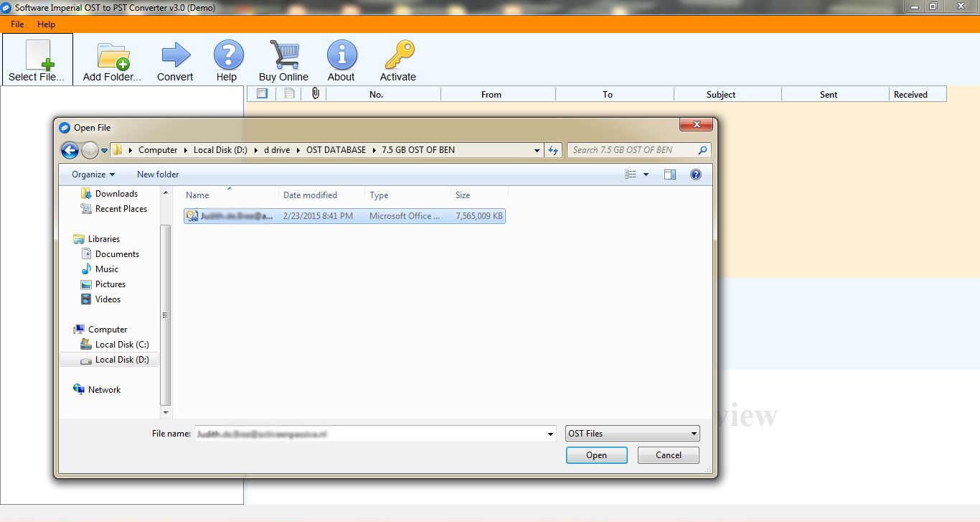Click the Open button
The image size is (980, 522).
(596, 455)
